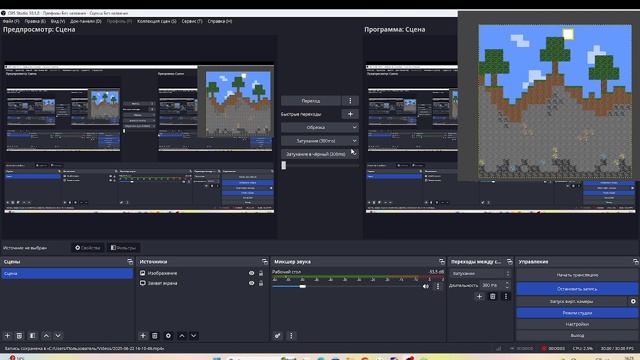Screen dimensions: 640x360
Task: Open the Сервис menu
Action: pos(192,21)
